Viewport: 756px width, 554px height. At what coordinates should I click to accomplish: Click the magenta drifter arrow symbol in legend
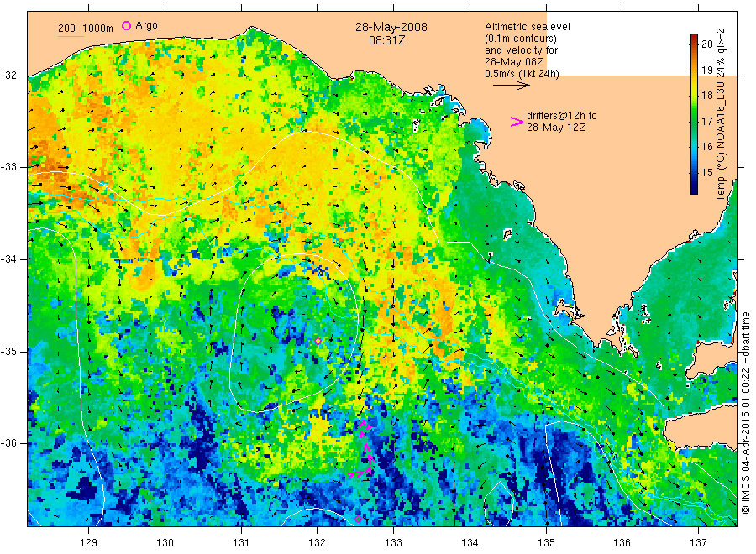pyautogui.click(x=517, y=122)
